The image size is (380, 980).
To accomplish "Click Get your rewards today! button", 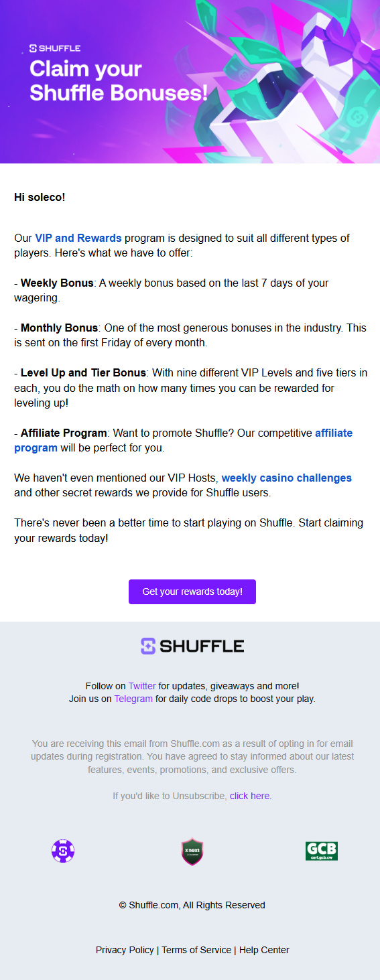I will click(192, 592).
